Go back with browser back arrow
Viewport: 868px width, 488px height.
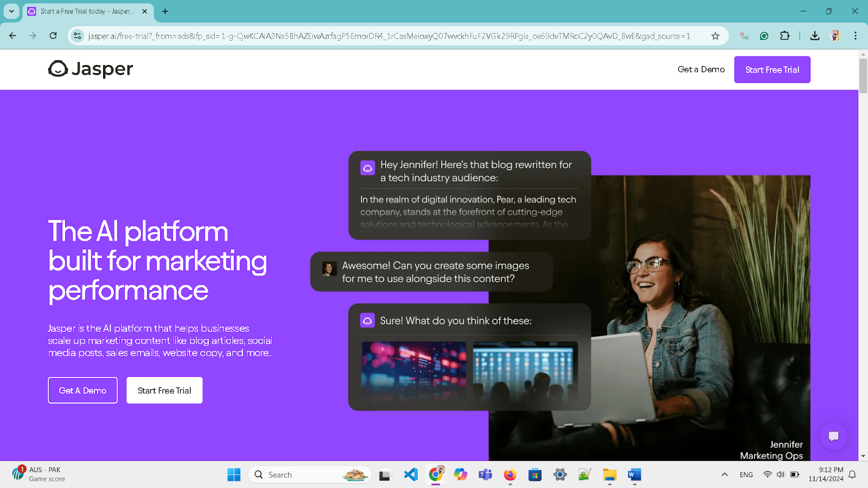click(x=12, y=36)
